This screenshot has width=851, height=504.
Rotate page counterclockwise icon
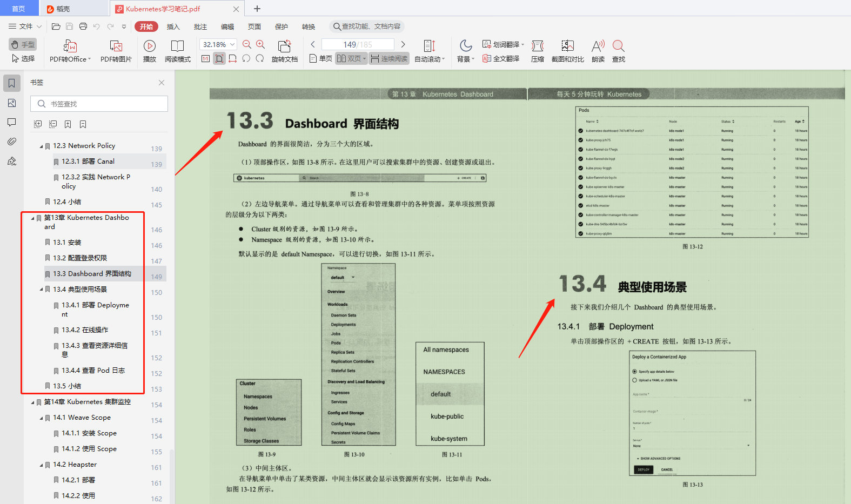(x=246, y=58)
